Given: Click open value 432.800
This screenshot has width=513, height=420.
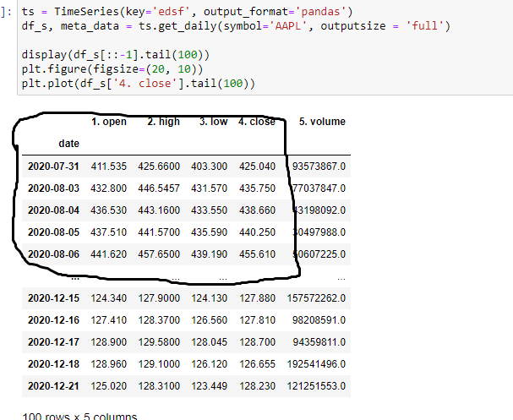Looking at the screenshot, I should coord(109,188).
